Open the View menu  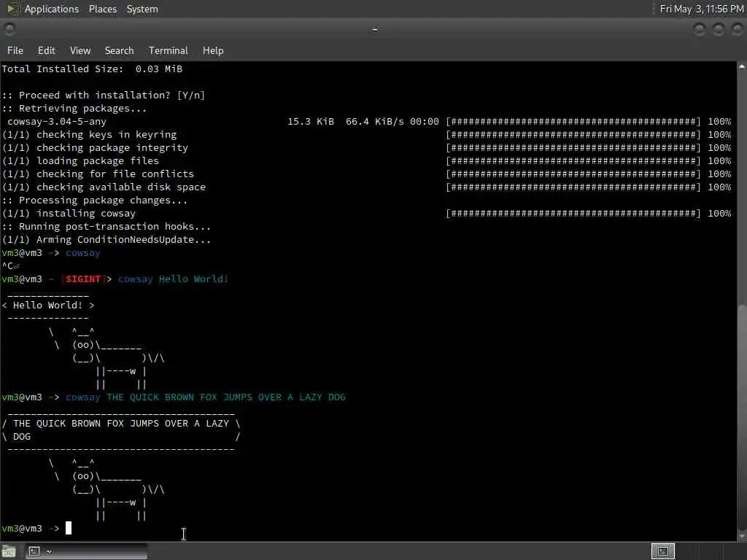(80, 50)
